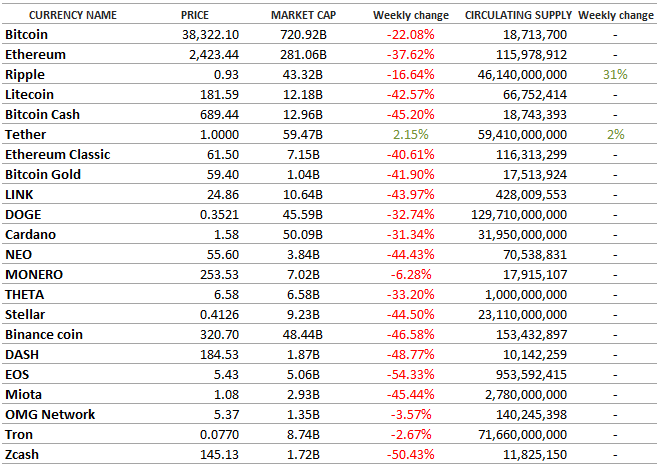Select the NEO currency name

[x=19, y=255]
